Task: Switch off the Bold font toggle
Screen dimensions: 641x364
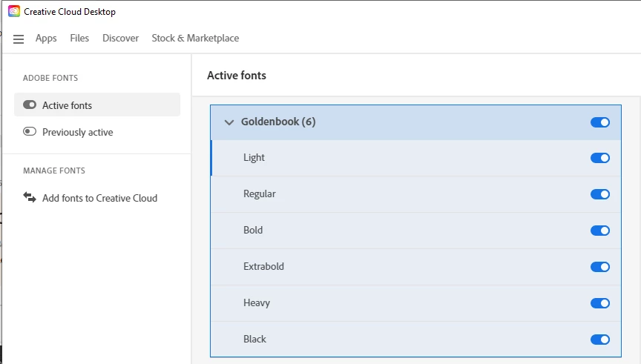Action: (600, 231)
